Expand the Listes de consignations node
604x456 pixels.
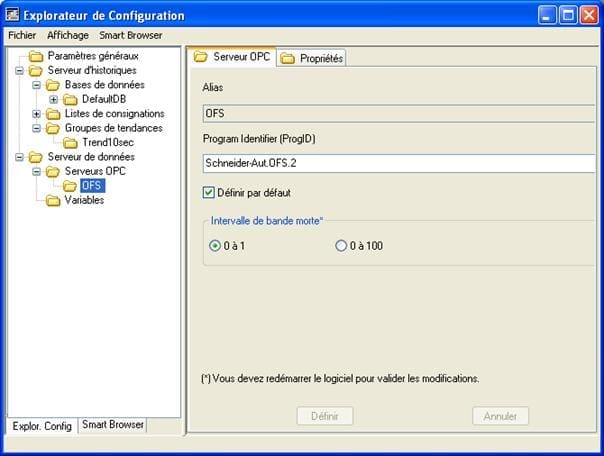tap(37, 114)
